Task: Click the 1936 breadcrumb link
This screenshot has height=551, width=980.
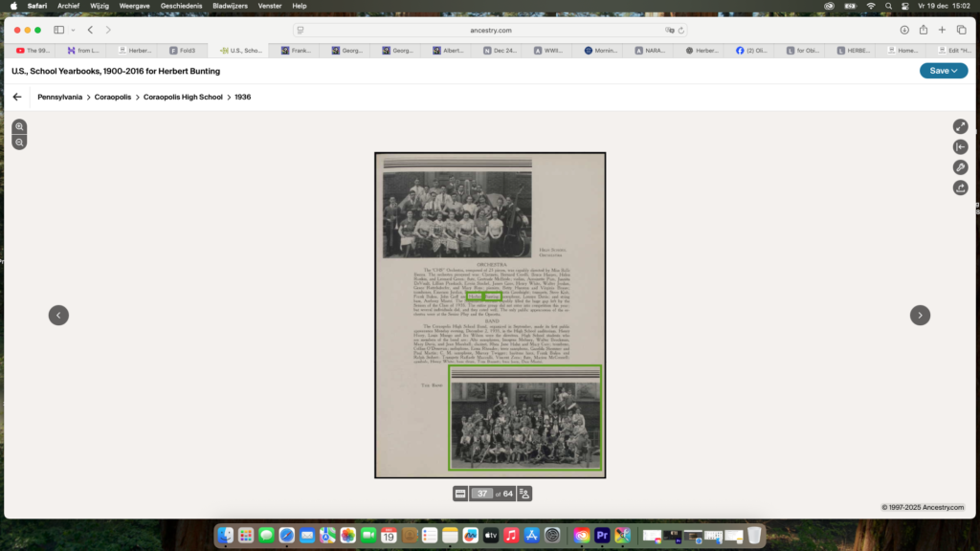Action: click(x=242, y=97)
